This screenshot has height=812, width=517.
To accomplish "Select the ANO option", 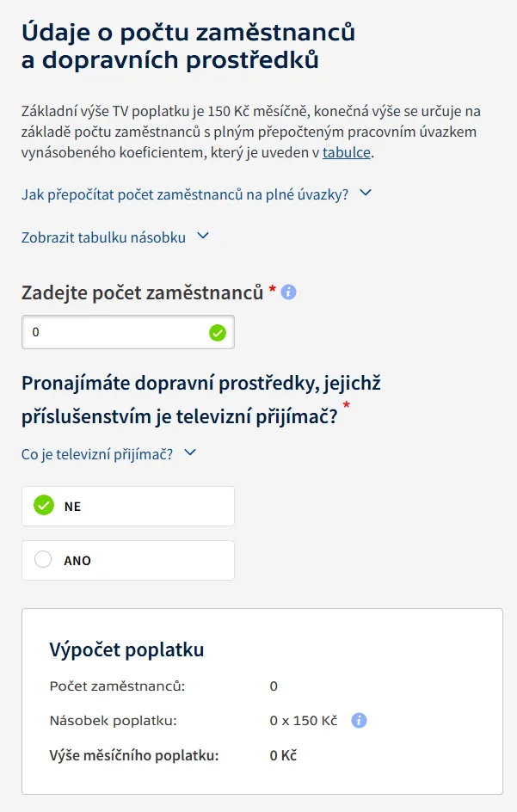I will [128, 560].
